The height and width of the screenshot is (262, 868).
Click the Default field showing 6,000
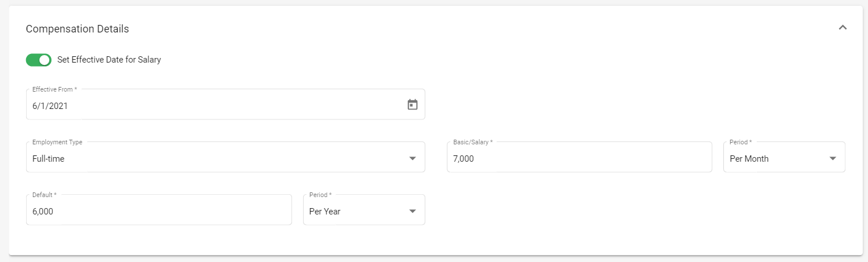[159, 210]
